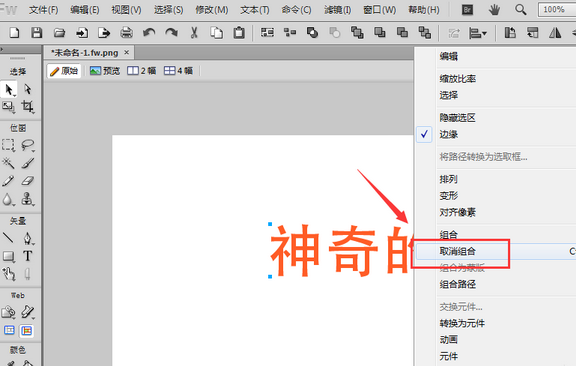Open the 选择(S) menu
This screenshot has width=576, height=366.
click(168, 10)
